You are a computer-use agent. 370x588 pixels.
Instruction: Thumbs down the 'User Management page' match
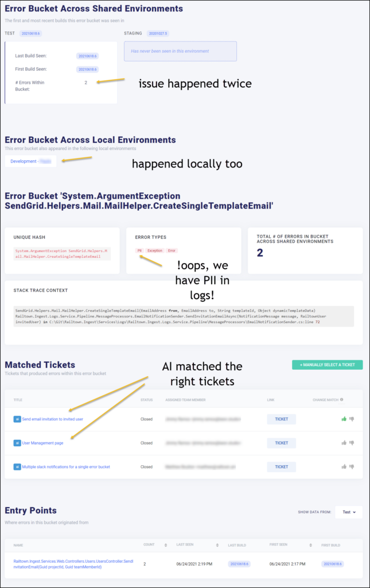pyautogui.click(x=352, y=443)
